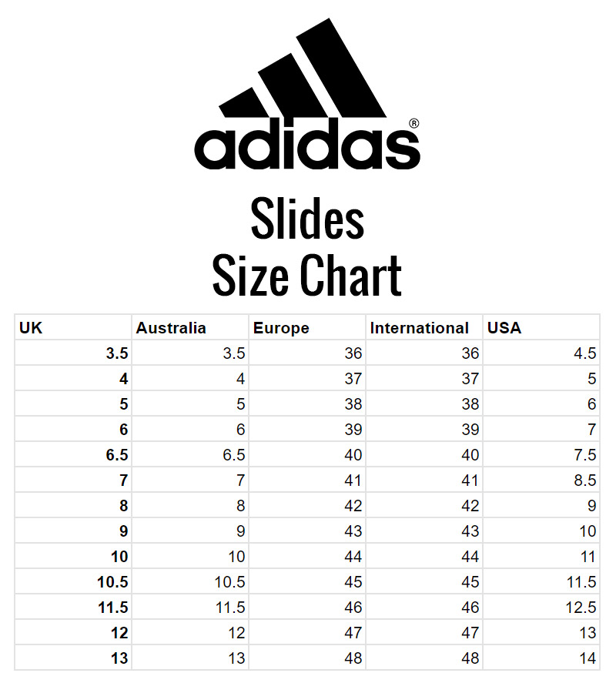Select Australia size 10.5 cell
616x693 pixels.
pos(190,582)
